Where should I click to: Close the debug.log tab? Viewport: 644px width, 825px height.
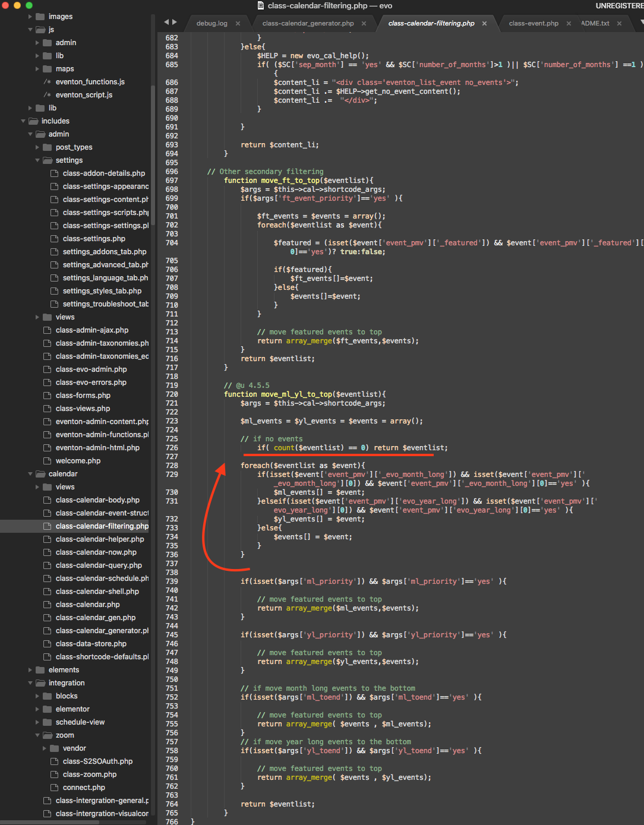(x=238, y=24)
